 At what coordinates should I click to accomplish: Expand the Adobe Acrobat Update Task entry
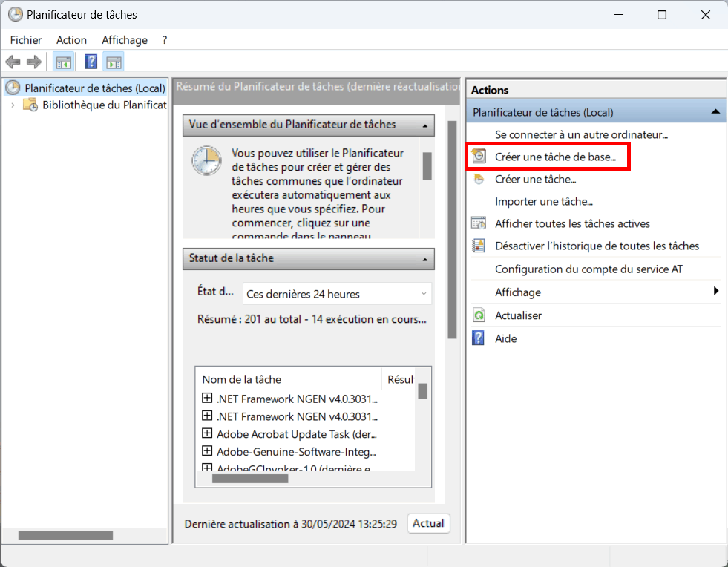pos(207,433)
